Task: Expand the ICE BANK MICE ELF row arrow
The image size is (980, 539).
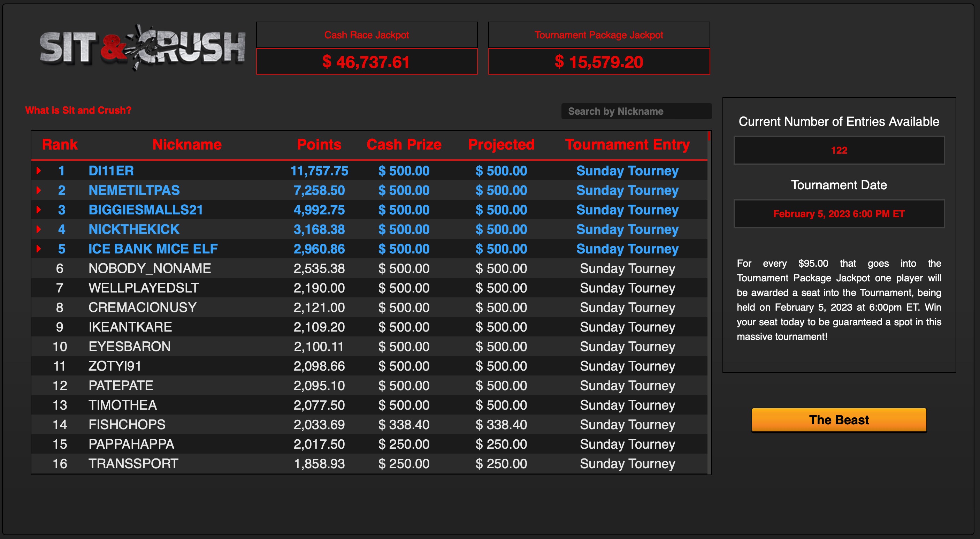Action: 39,249
